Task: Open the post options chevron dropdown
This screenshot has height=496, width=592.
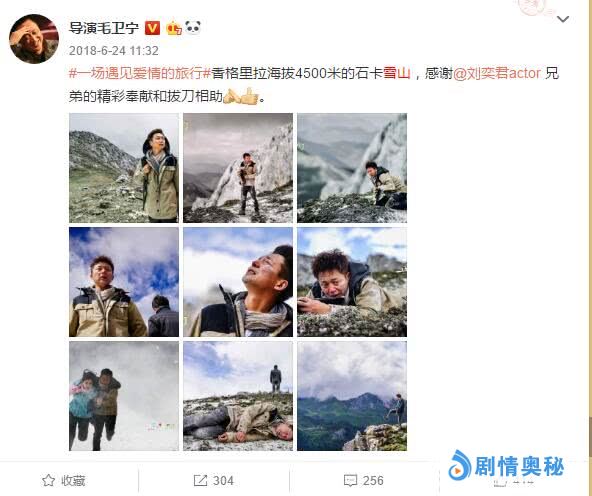Action: (563, 19)
